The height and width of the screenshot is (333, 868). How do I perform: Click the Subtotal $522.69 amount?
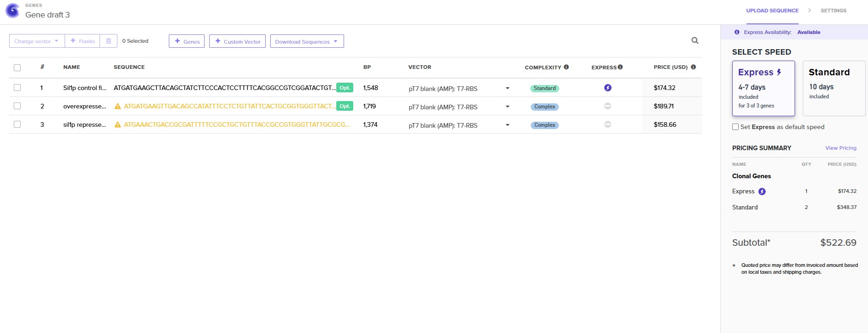838,243
